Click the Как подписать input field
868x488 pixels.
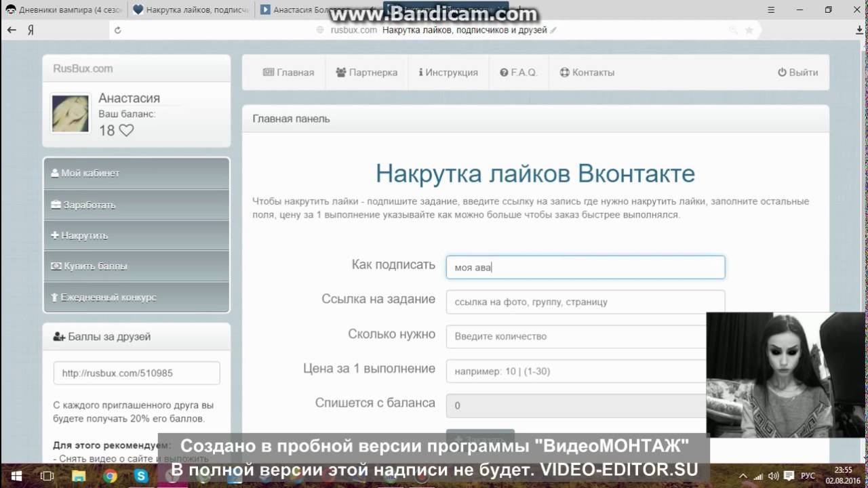click(x=585, y=267)
